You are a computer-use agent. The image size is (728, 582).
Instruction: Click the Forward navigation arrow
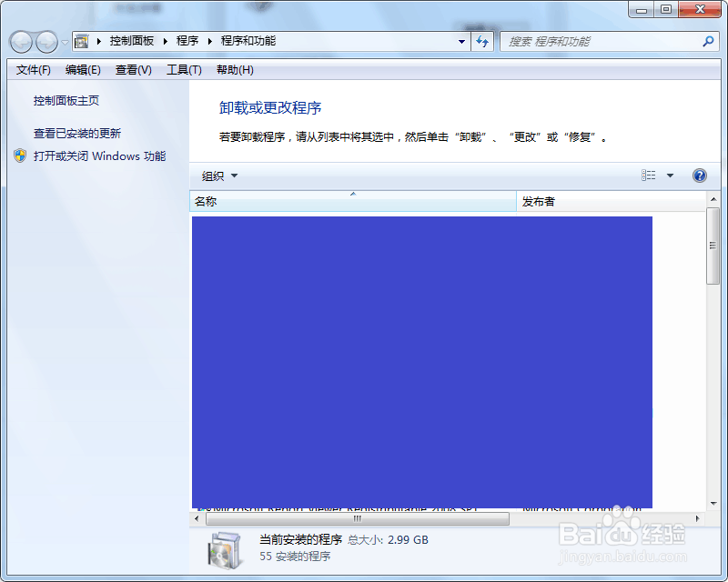pos(46,42)
